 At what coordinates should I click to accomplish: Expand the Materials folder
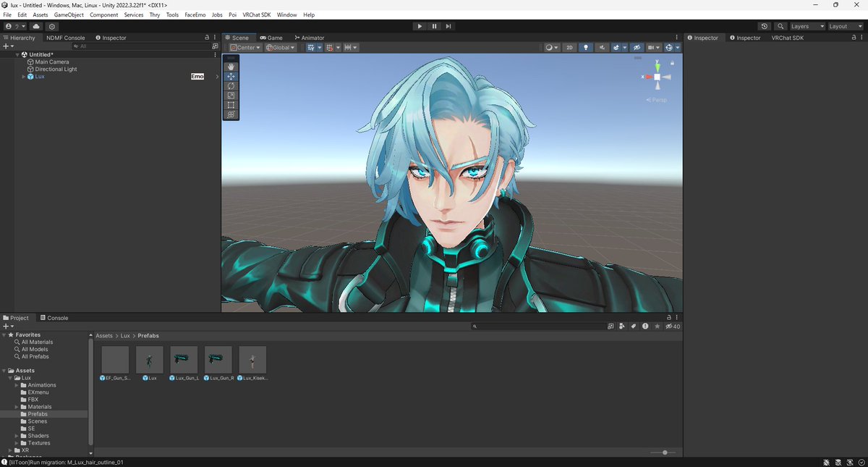coord(17,407)
